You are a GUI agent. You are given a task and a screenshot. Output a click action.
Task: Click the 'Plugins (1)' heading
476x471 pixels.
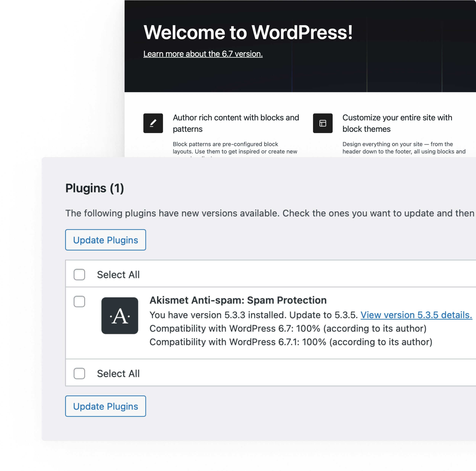click(95, 188)
